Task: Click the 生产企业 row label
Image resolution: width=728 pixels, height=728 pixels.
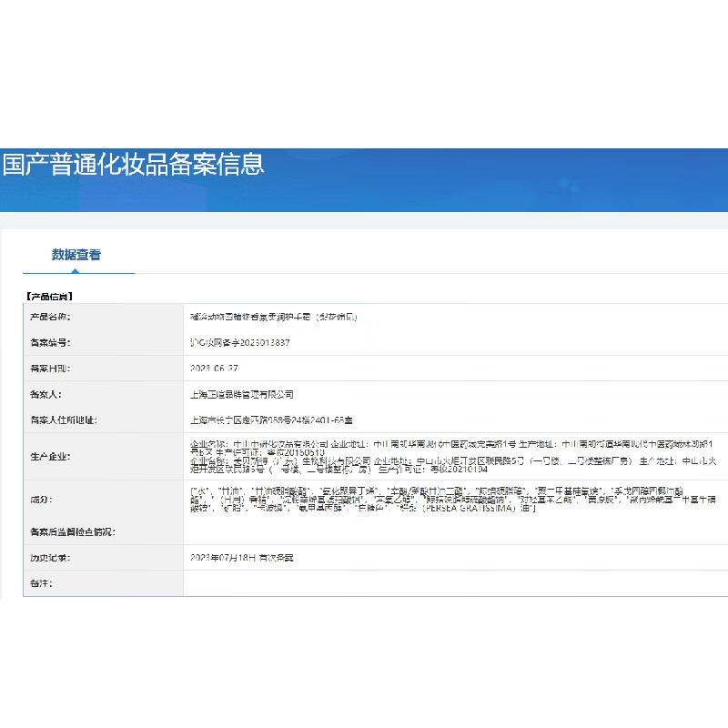Action: [x=50, y=456]
